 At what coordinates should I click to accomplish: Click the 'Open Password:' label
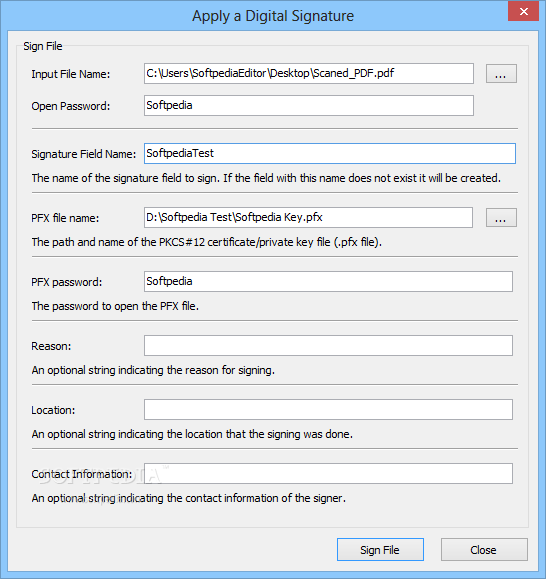click(71, 106)
